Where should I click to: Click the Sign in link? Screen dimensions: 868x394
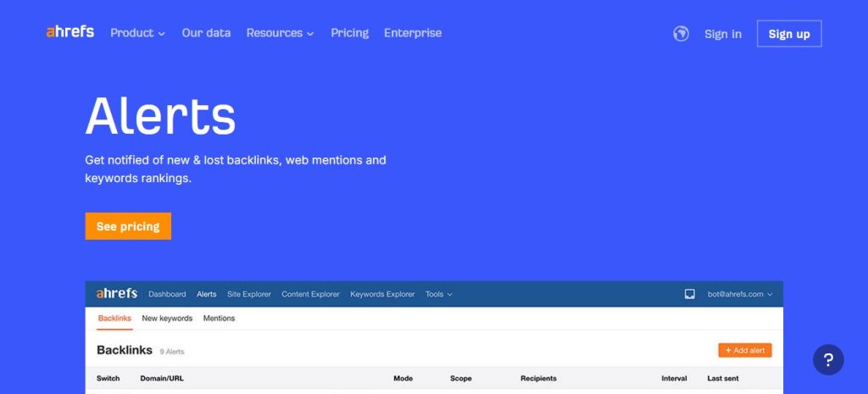723,34
